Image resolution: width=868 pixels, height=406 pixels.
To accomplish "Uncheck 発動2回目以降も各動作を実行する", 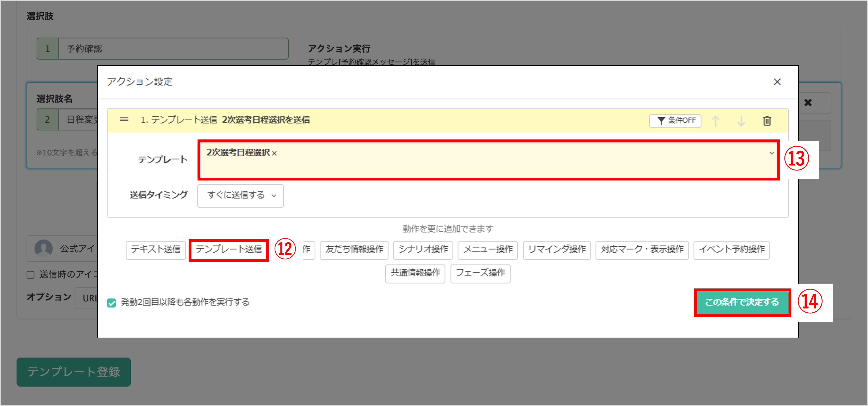I will tap(111, 303).
